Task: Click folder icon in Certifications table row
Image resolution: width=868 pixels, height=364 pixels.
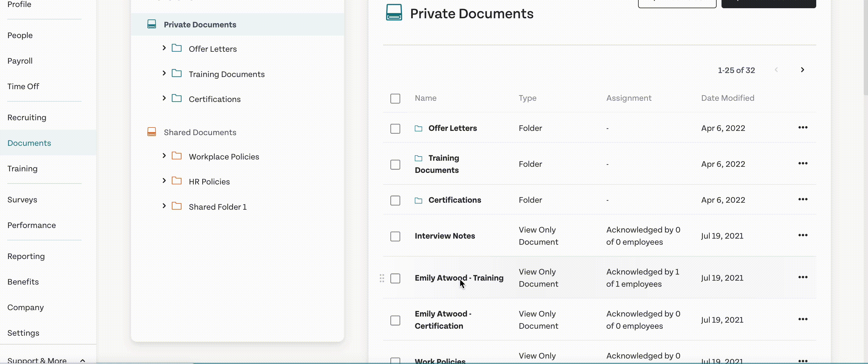Action: tap(418, 200)
